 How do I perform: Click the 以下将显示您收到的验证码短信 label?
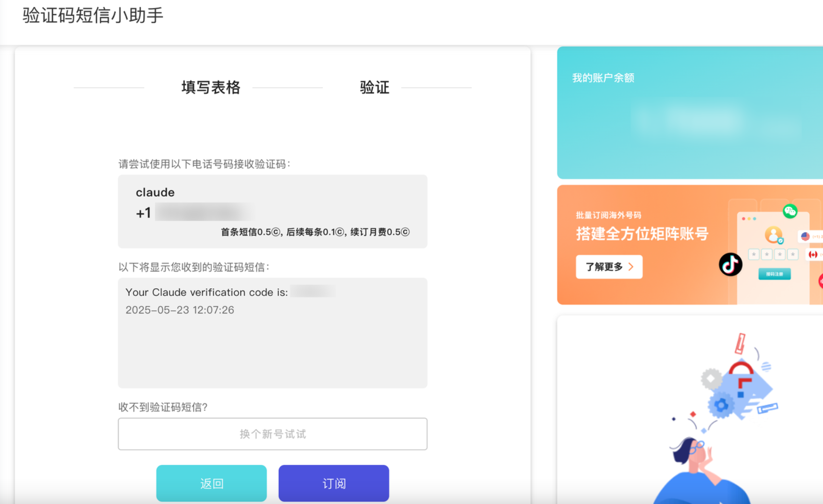coord(194,267)
